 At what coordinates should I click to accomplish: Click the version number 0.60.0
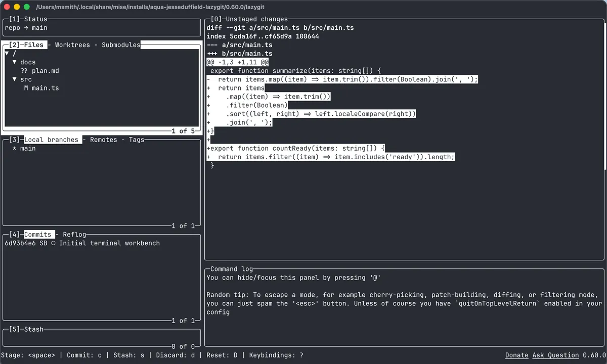point(594,355)
